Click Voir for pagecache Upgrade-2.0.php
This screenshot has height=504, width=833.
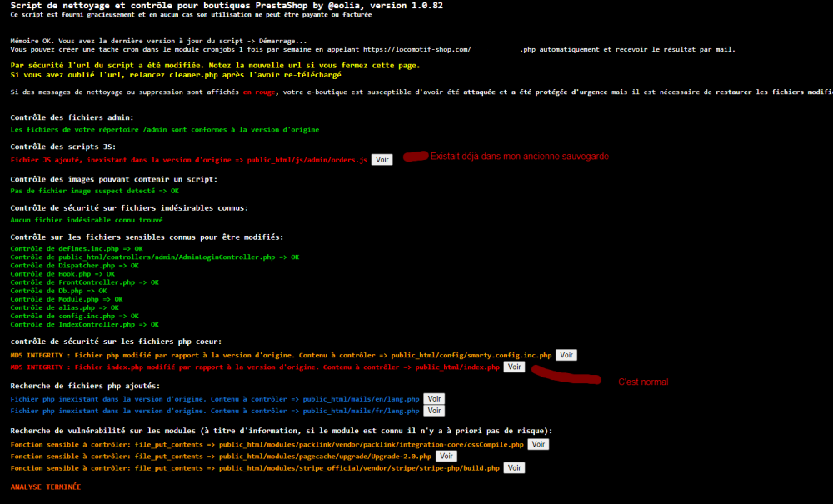446,456
